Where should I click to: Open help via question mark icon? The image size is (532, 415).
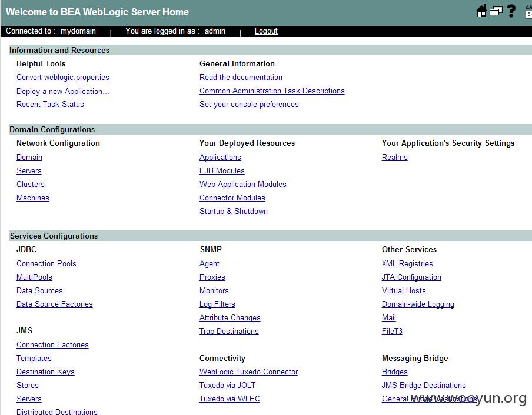[x=511, y=11]
